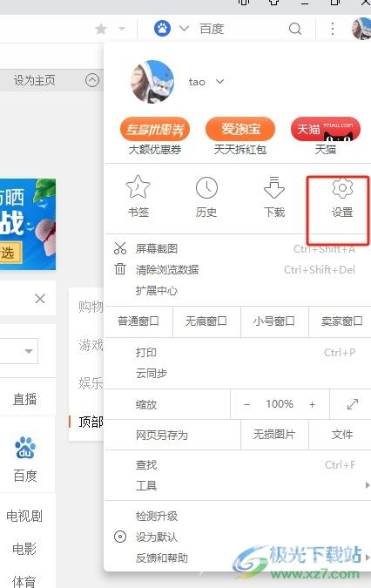Viewport: 371px width, 588px height.
Task: Open the 书签 star icon
Action: 138,187
